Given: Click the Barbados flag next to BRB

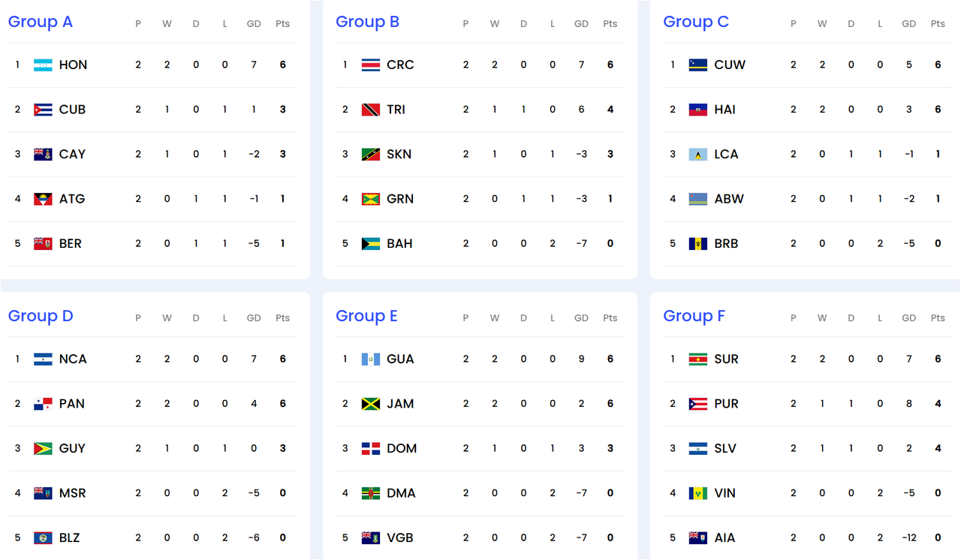Looking at the screenshot, I should (x=698, y=244).
